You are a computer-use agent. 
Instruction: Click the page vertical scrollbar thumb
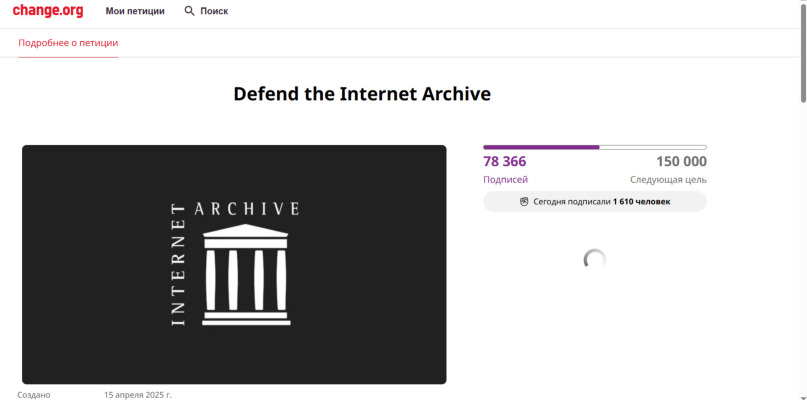click(x=802, y=55)
